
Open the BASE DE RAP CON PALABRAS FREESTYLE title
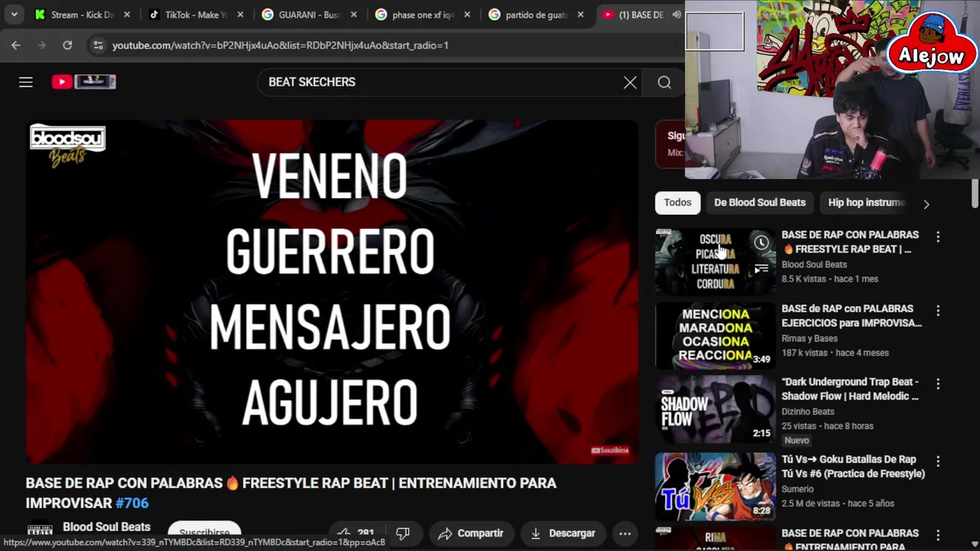(x=850, y=242)
